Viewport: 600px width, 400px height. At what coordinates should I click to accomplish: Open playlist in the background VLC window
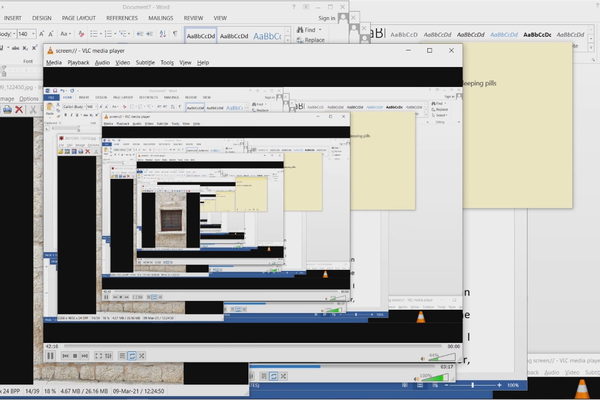pyautogui.click(x=264, y=376)
